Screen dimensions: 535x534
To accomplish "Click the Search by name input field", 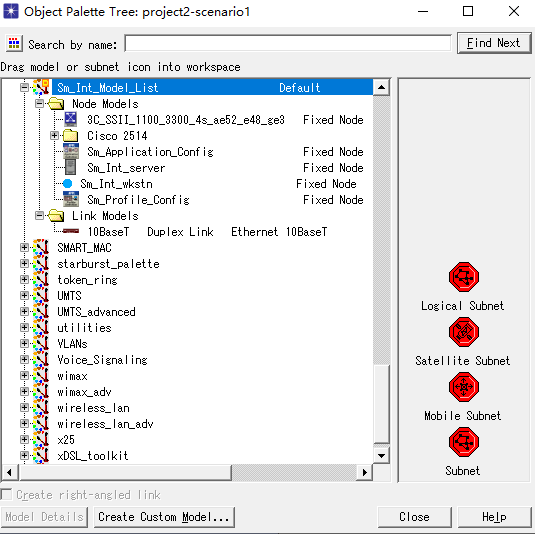I will 288,43.
